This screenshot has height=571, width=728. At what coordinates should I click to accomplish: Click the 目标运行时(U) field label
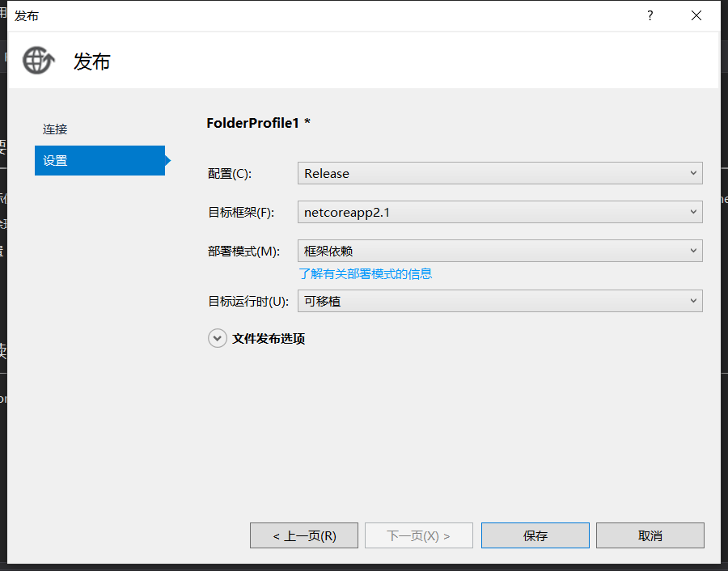click(248, 302)
